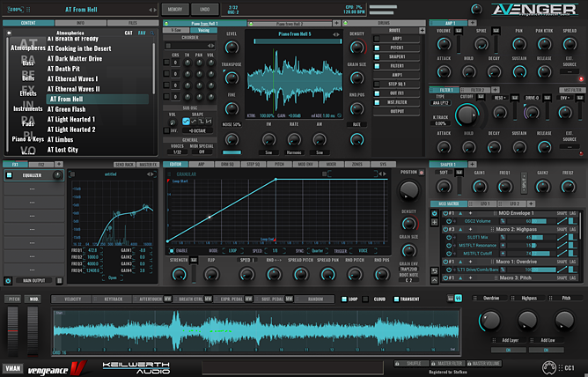The image size is (588, 377).
Task: Click the browser back arrow icon
Action: tap(9, 33)
